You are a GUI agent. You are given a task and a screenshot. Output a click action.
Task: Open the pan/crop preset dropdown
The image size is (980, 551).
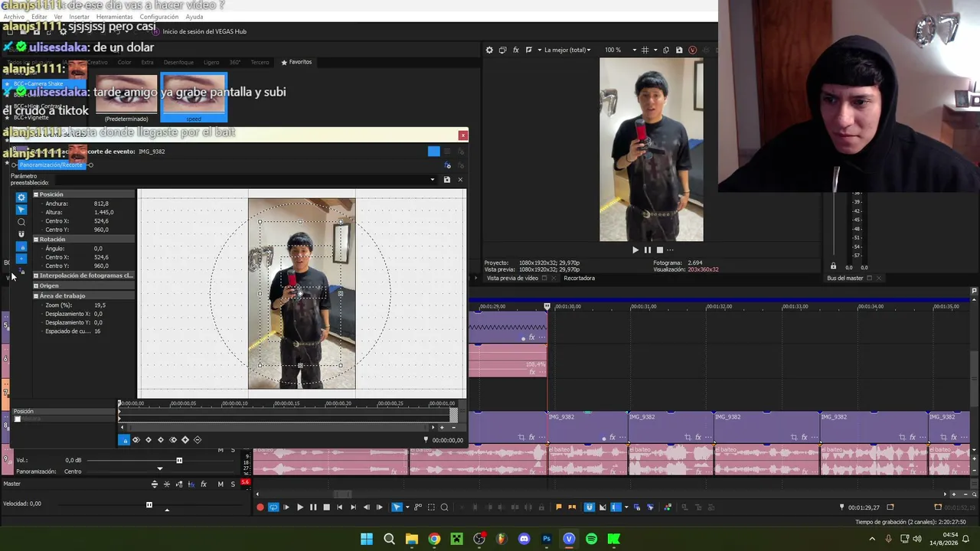click(x=433, y=180)
